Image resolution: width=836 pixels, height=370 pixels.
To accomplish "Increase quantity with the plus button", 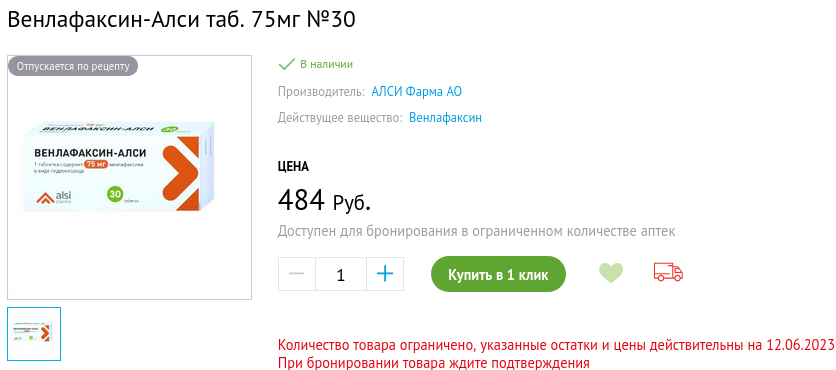I will point(385,274).
